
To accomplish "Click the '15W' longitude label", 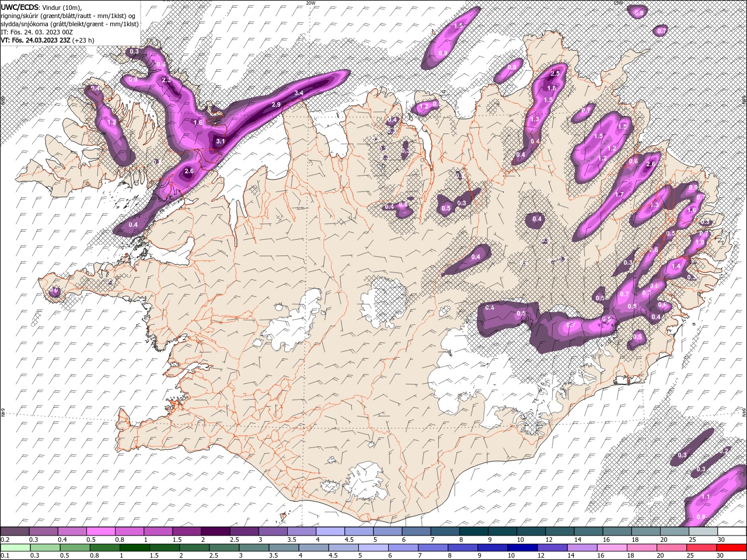I will [618, 3].
